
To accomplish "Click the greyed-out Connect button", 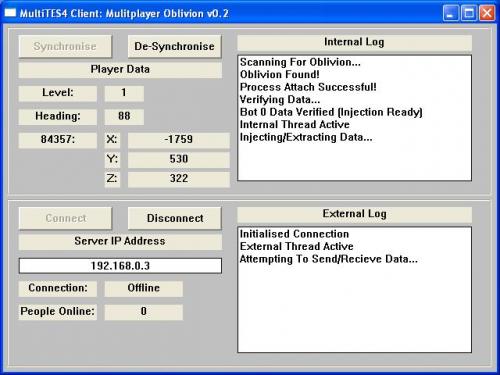I will (x=65, y=218).
